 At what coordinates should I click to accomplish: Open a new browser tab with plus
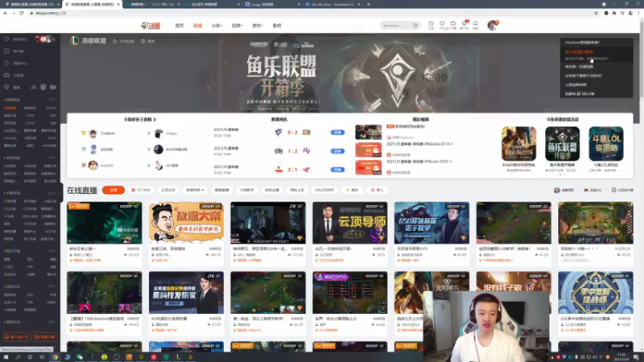tap(368, 4)
